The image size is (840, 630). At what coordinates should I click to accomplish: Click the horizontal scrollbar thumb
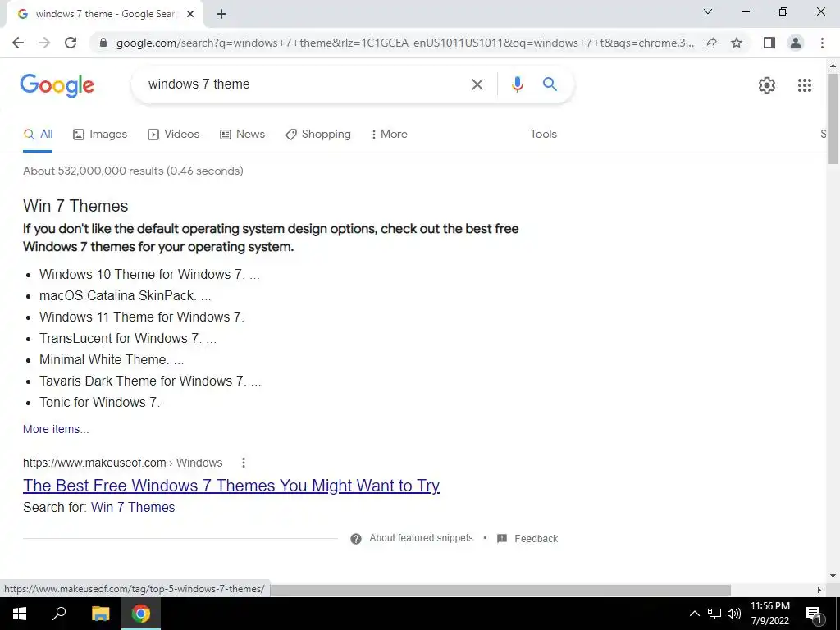[500, 590]
